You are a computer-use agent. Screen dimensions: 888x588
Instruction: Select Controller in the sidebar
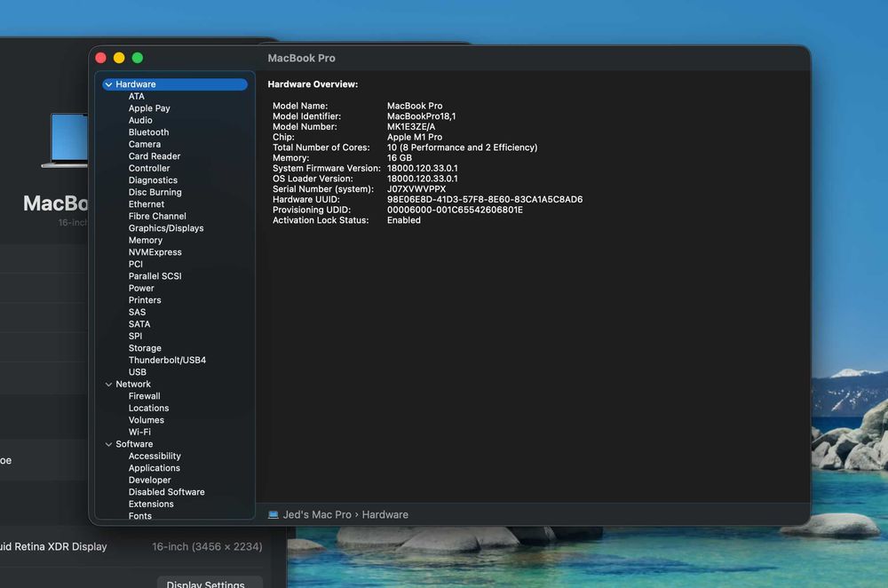pos(149,168)
